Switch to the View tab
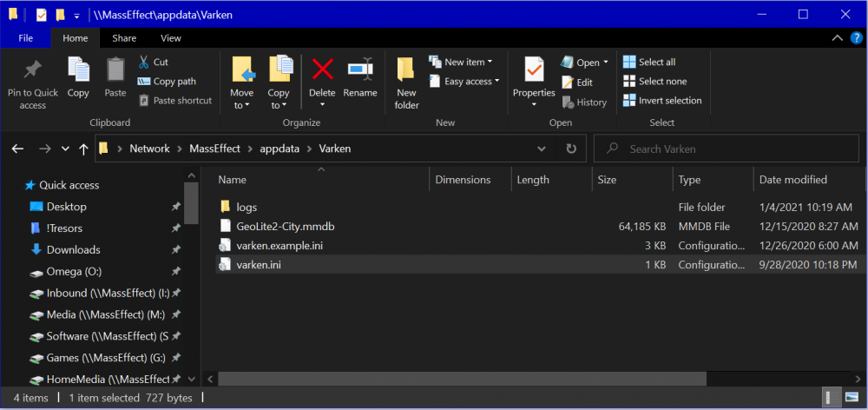 click(170, 38)
